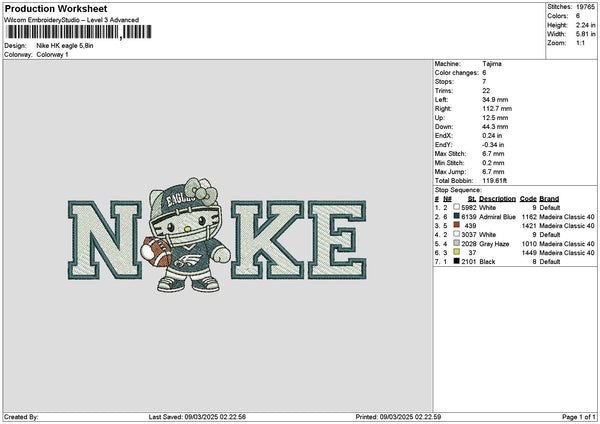Click the Black color swatch
Viewport: 600px width, 424px height.
click(x=456, y=261)
